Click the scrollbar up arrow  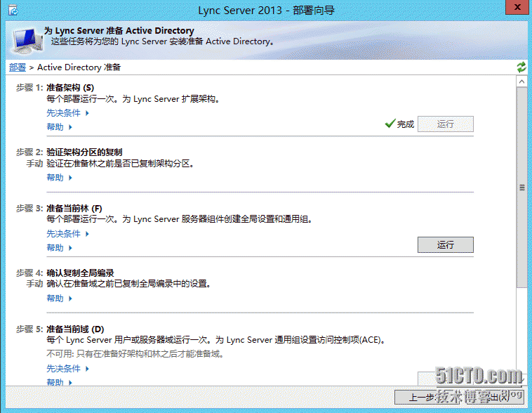521,81
